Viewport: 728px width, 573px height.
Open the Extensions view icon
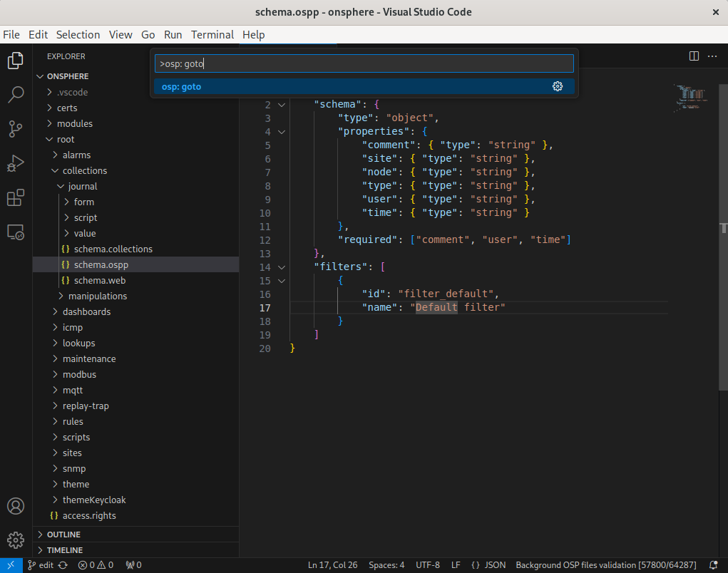click(15, 197)
